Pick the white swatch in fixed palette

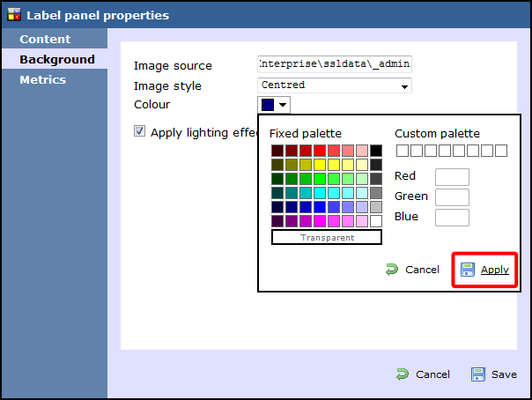coord(376,221)
